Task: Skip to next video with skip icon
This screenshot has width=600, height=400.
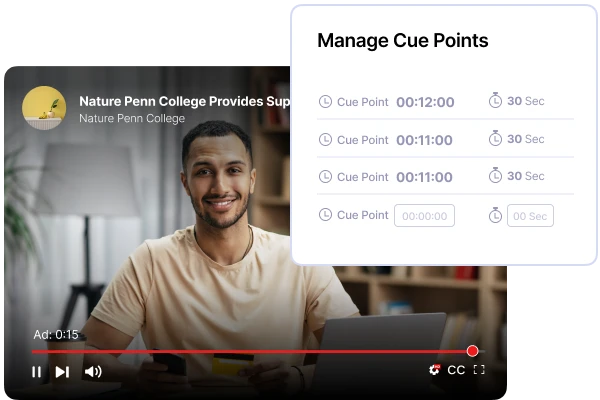Action: [62, 372]
